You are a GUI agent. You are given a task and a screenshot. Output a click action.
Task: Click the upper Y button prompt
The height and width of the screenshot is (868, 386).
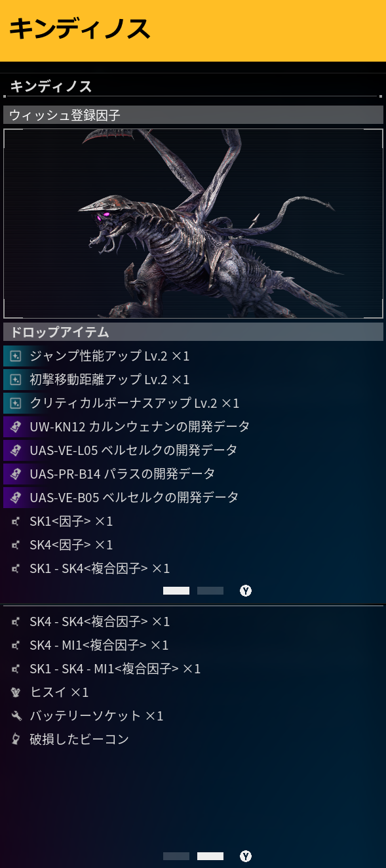coord(246,591)
